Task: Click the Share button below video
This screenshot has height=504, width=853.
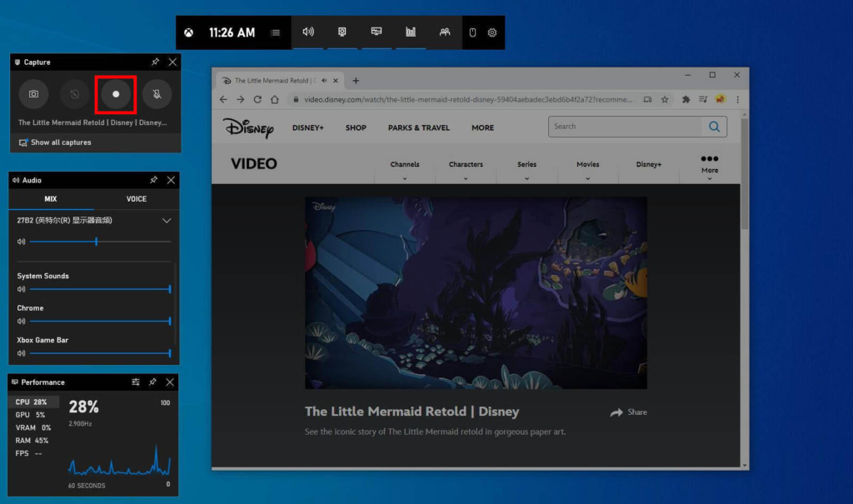Action: [x=629, y=412]
